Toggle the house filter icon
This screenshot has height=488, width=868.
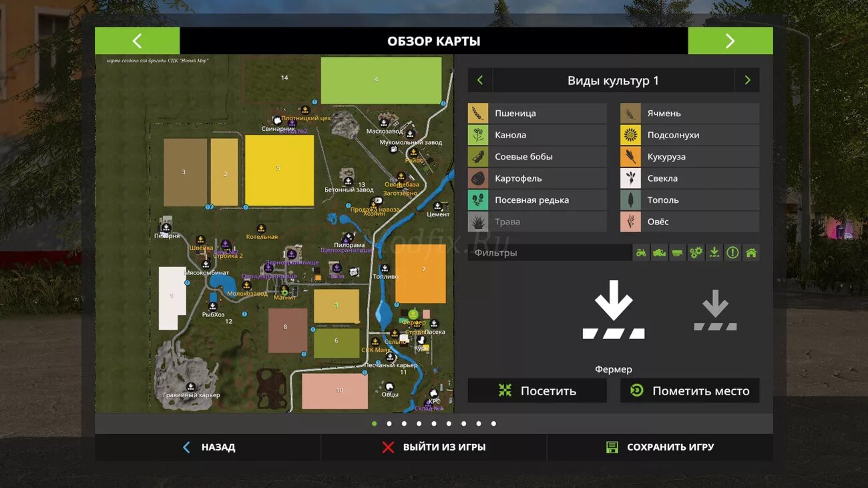click(x=751, y=252)
